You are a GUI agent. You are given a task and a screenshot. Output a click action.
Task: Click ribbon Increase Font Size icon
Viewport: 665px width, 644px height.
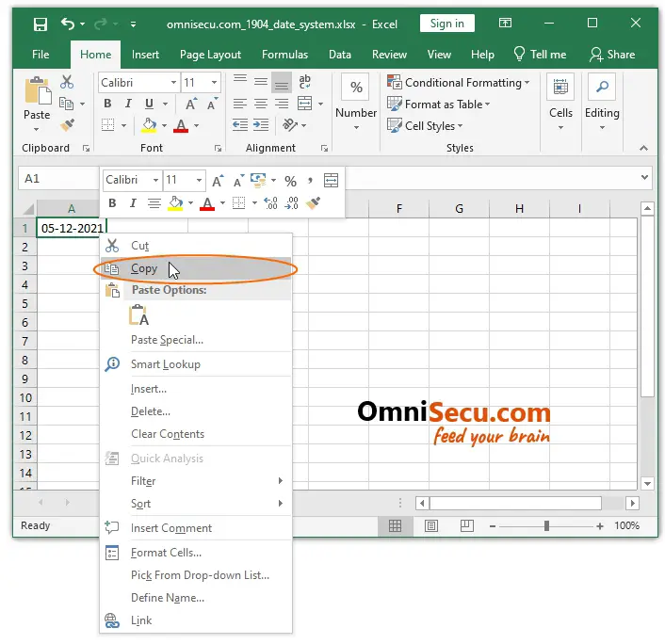click(x=191, y=104)
